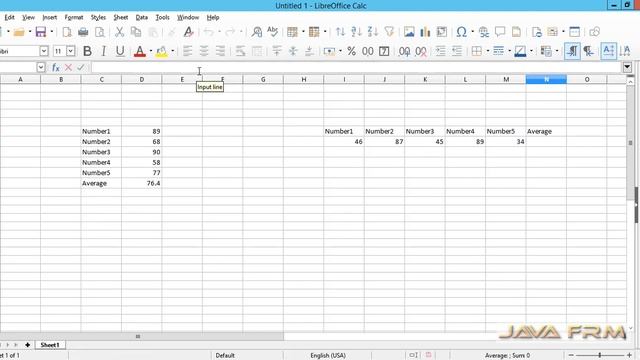Open headers and footers icon
Viewport: 640px width, 360px height.
[x=516, y=32]
